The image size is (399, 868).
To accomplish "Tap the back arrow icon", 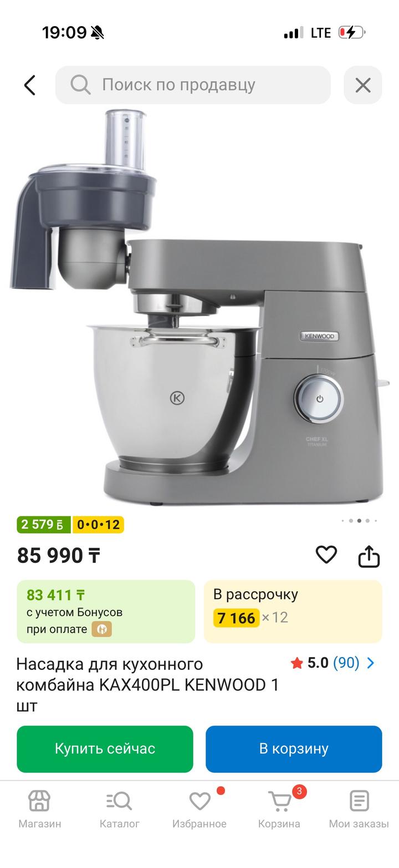I will (30, 85).
